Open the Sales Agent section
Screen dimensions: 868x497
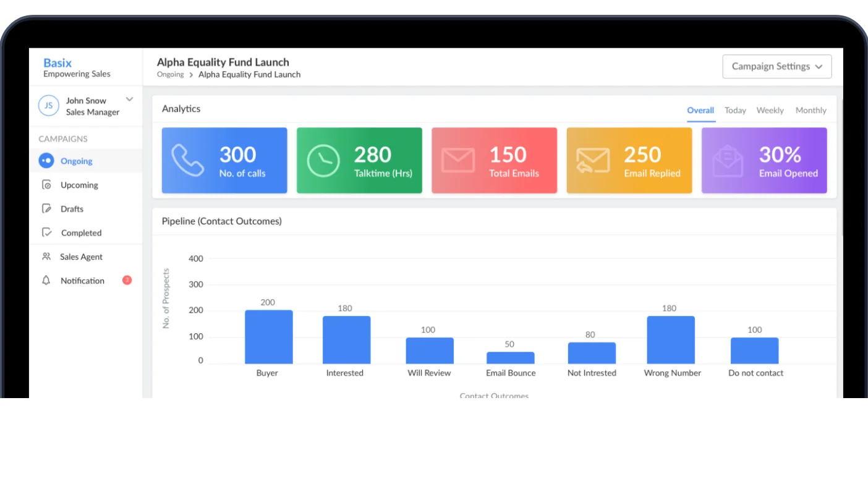[x=86, y=257]
